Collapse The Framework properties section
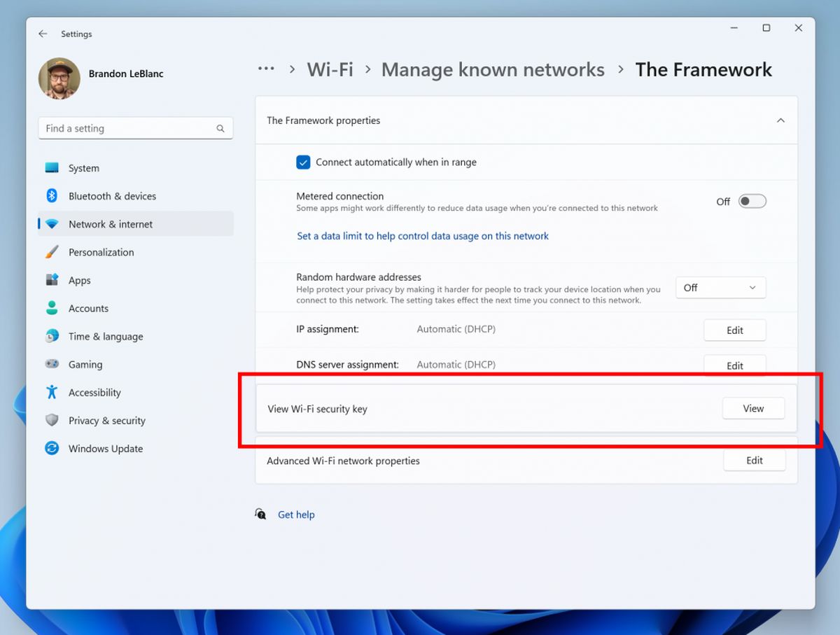The width and height of the screenshot is (840, 635). (x=780, y=120)
